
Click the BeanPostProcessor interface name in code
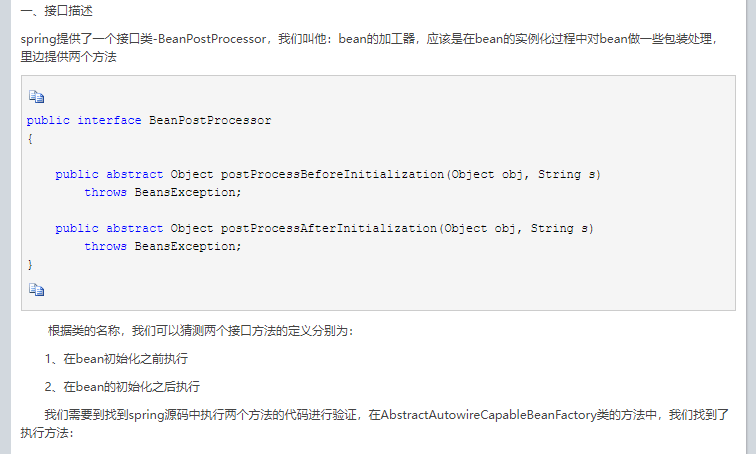[x=210, y=120]
